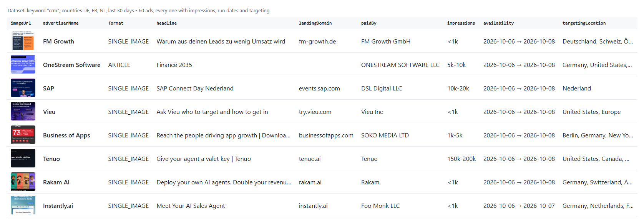Open the FM Growth ad thumbnail

click(x=23, y=41)
